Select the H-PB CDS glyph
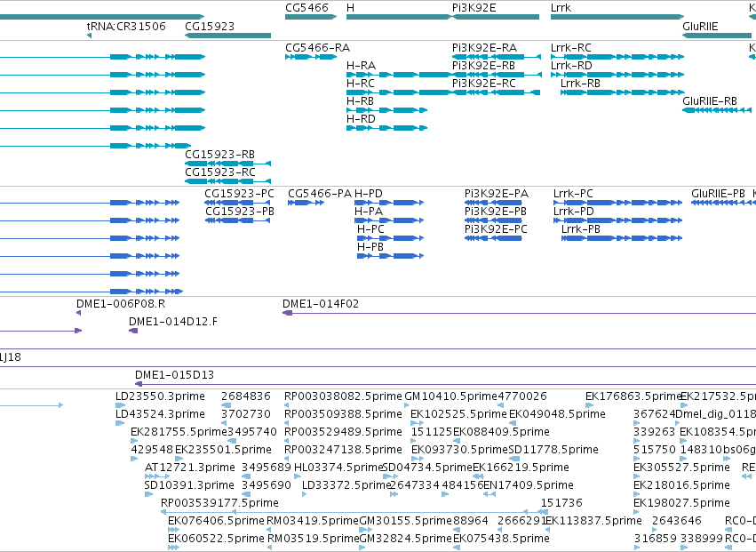This screenshot has width=756, height=552. click(390, 256)
